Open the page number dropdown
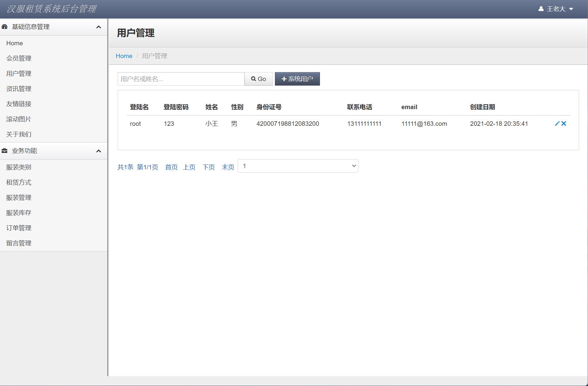This screenshot has width=588, height=386. pyautogui.click(x=298, y=166)
